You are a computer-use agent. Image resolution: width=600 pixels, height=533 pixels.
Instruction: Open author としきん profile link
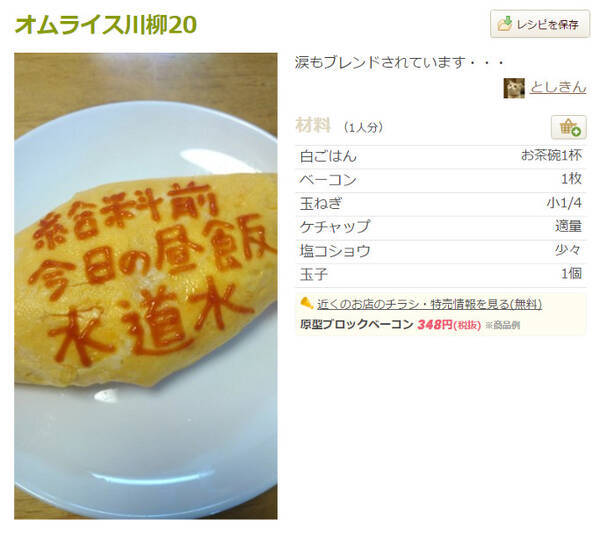pyautogui.click(x=558, y=87)
